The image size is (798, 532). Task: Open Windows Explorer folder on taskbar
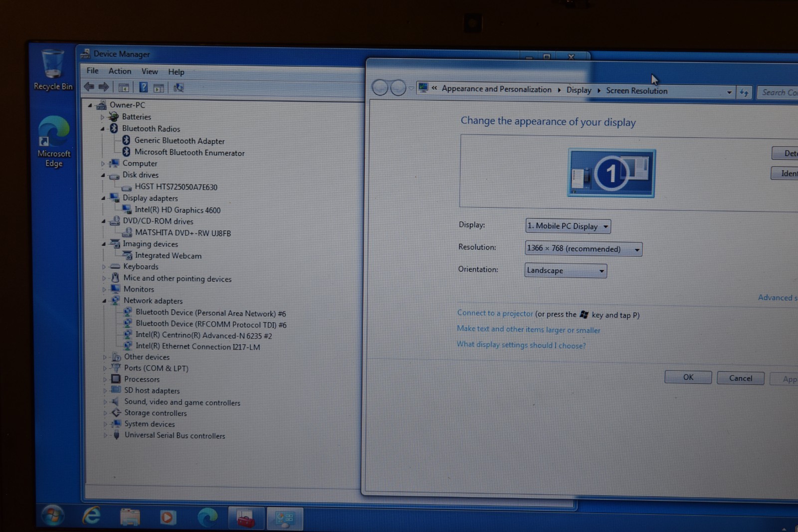coord(130,517)
